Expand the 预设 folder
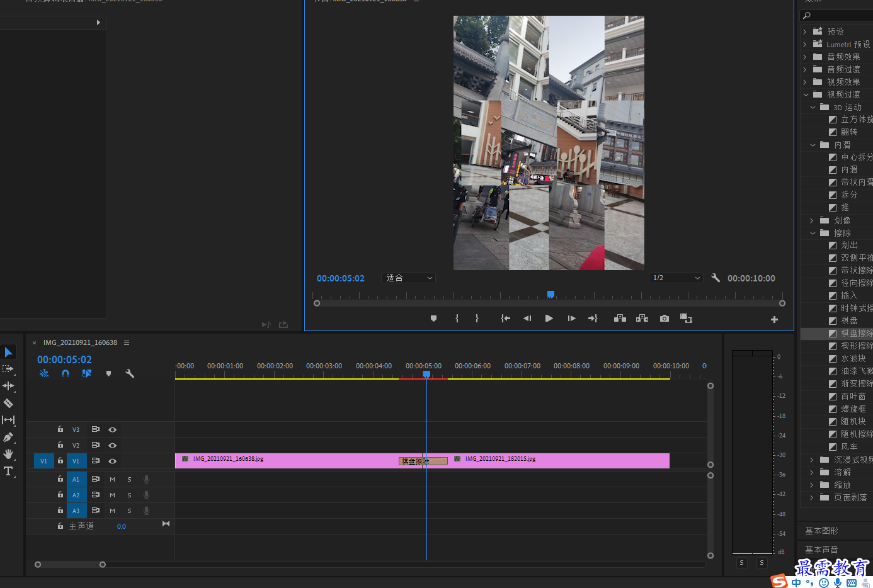This screenshot has height=588, width=873. click(804, 31)
